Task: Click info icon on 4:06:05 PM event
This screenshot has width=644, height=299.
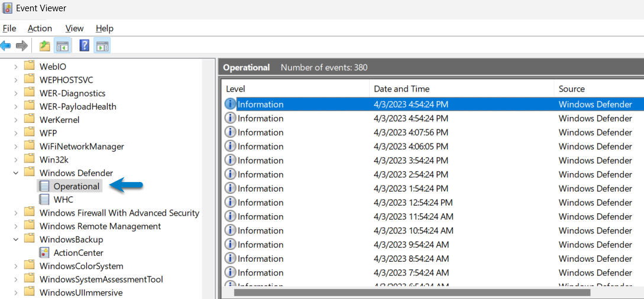Action: (231, 146)
